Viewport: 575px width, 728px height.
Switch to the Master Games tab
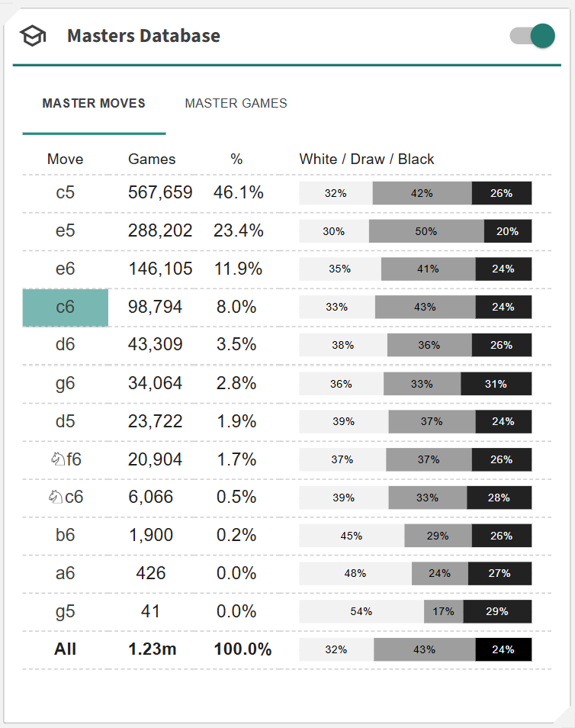(236, 103)
